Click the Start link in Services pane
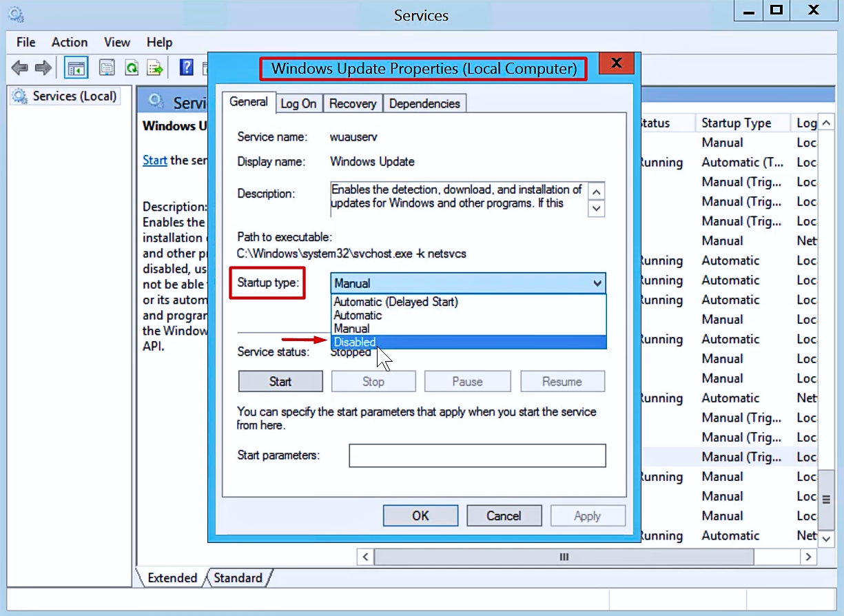 point(155,160)
